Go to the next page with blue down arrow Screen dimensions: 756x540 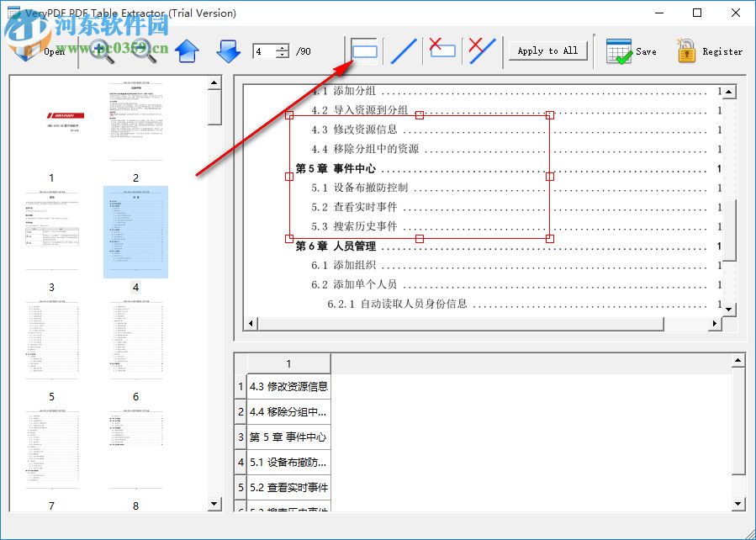[x=228, y=50]
